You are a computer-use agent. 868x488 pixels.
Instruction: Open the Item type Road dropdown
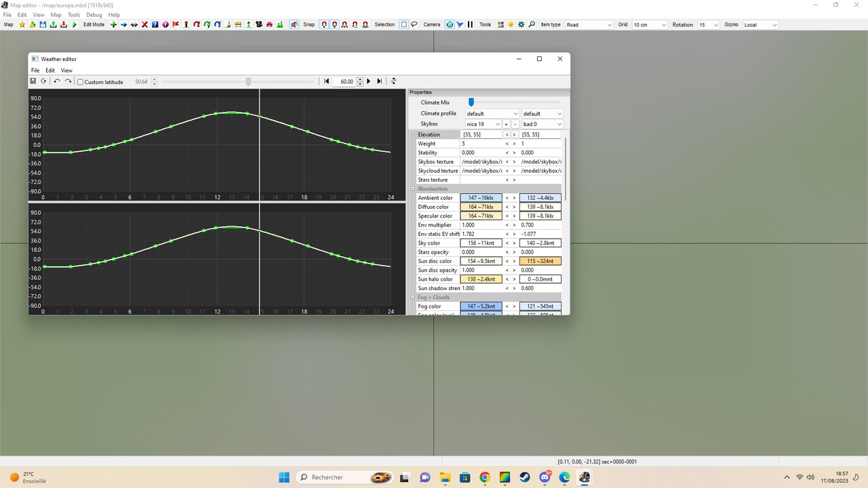click(589, 24)
